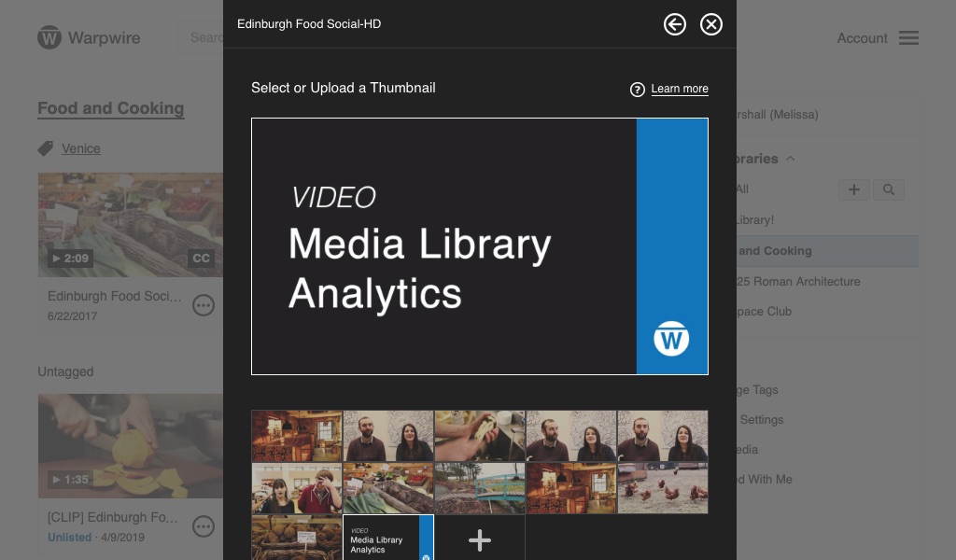Click the CC captions badge on video
Viewport: 956px width, 560px height.
(201, 259)
